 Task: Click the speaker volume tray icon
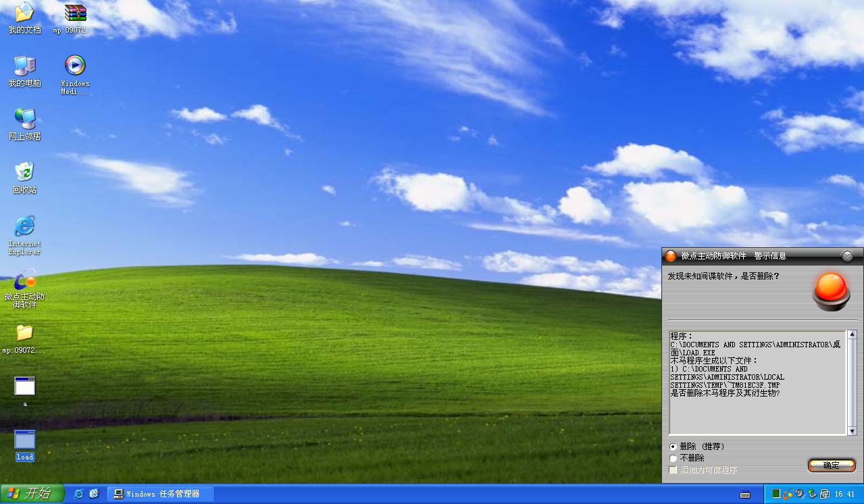click(x=800, y=494)
